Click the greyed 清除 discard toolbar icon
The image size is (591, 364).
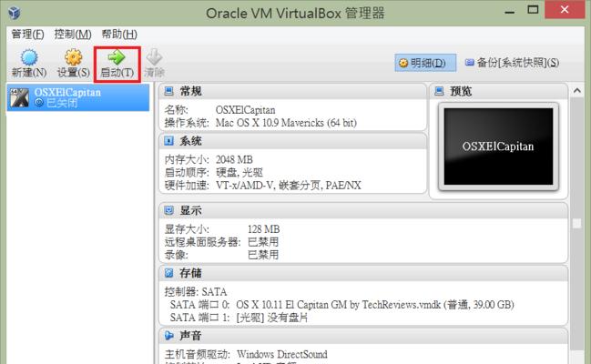click(154, 57)
